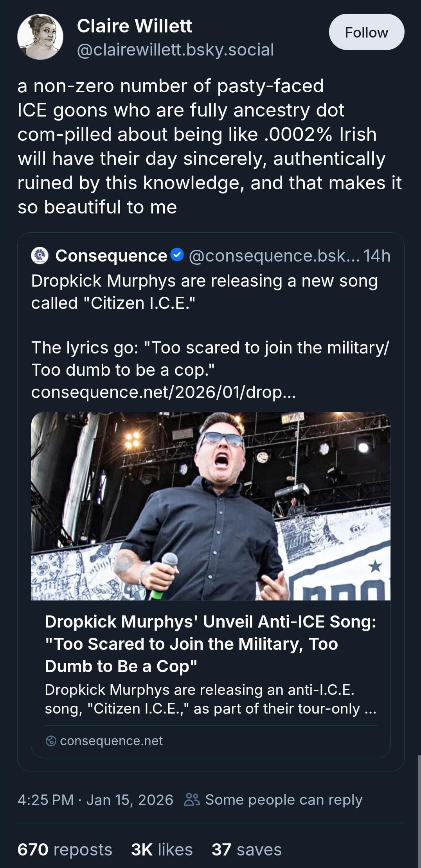The width and height of the screenshot is (421, 868).
Task: Click the 14h timestamp on the quoted post
Action: (x=377, y=256)
